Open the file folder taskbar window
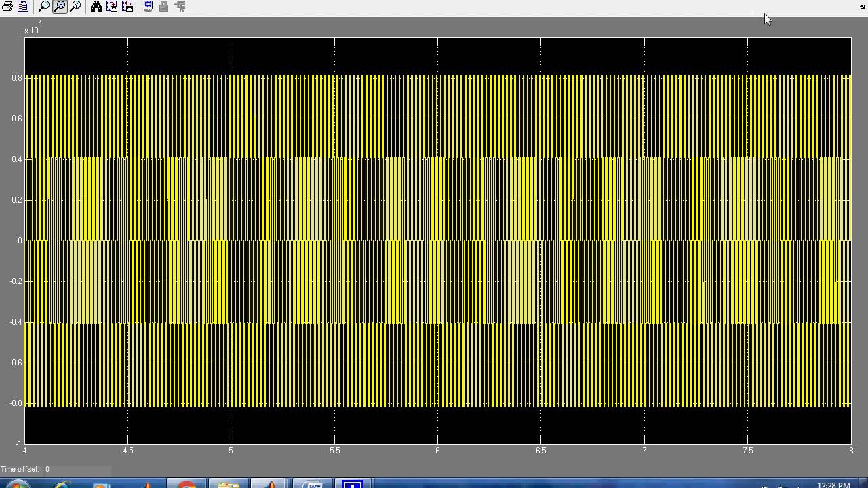The height and width of the screenshot is (488, 868). [x=229, y=484]
